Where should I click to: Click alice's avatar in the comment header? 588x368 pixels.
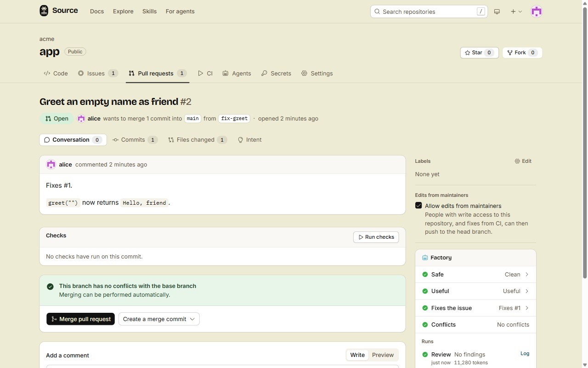pos(51,164)
